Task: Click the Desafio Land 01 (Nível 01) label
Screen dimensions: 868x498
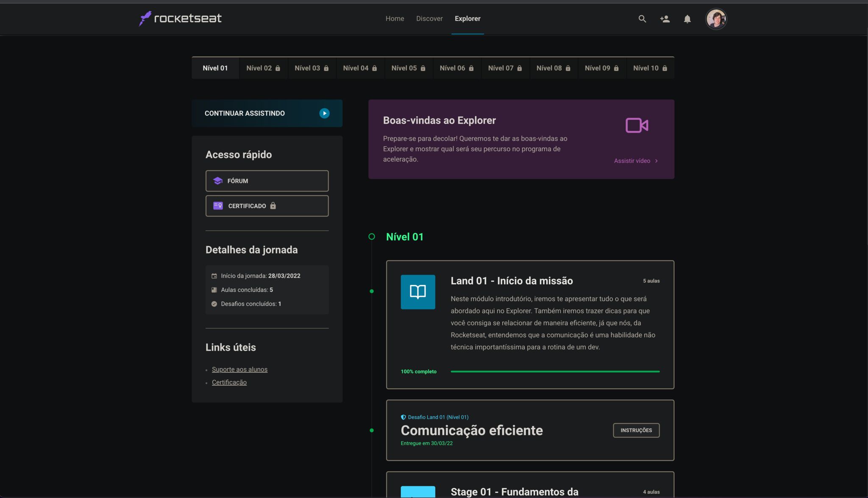Action: click(438, 417)
